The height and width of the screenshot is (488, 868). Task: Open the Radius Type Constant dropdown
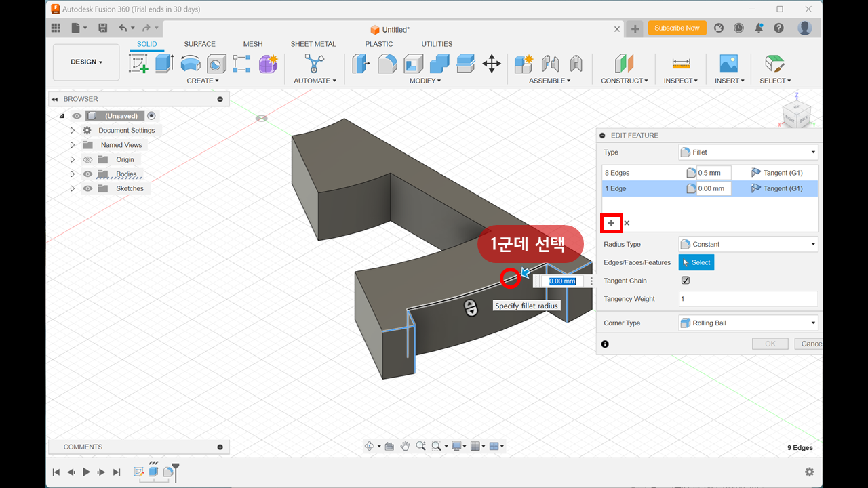[748, 244]
